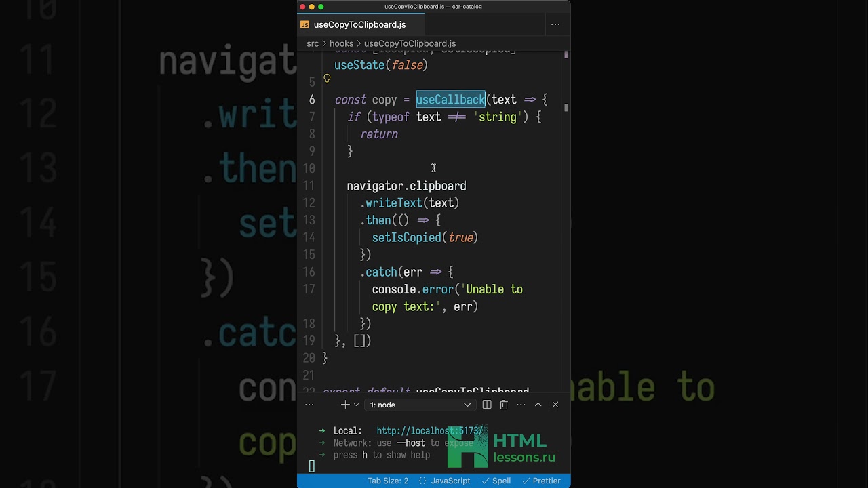Click the terminal cursor prompt line
The width and height of the screenshot is (868, 488).
[312, 466]
